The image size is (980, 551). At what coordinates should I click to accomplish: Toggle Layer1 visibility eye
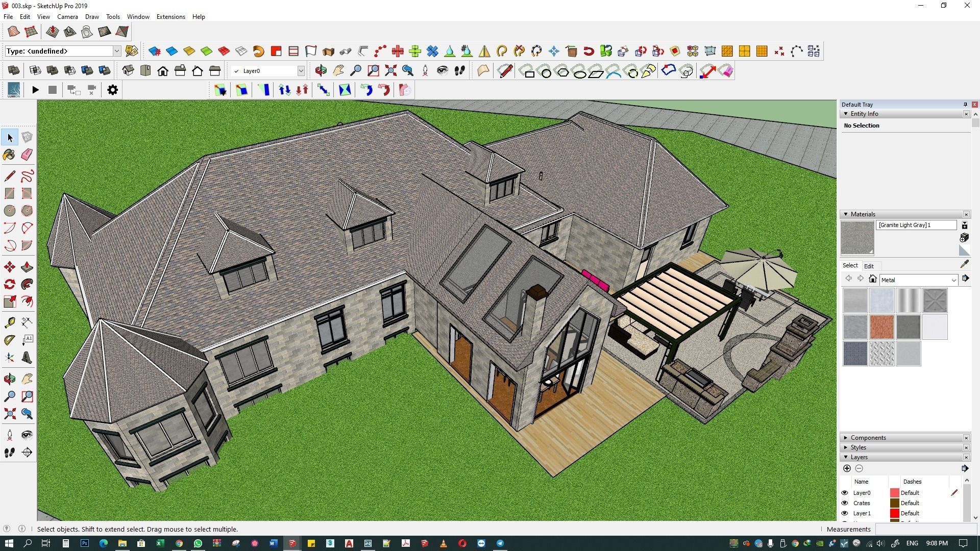click(844, 513)
